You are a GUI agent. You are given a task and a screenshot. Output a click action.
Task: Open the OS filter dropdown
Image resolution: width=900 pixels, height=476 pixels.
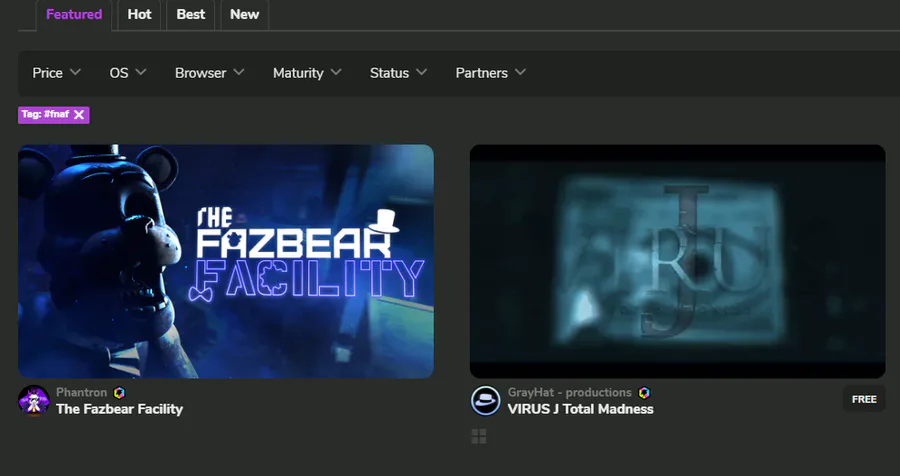pyautogui.click(x=128, y=73)
